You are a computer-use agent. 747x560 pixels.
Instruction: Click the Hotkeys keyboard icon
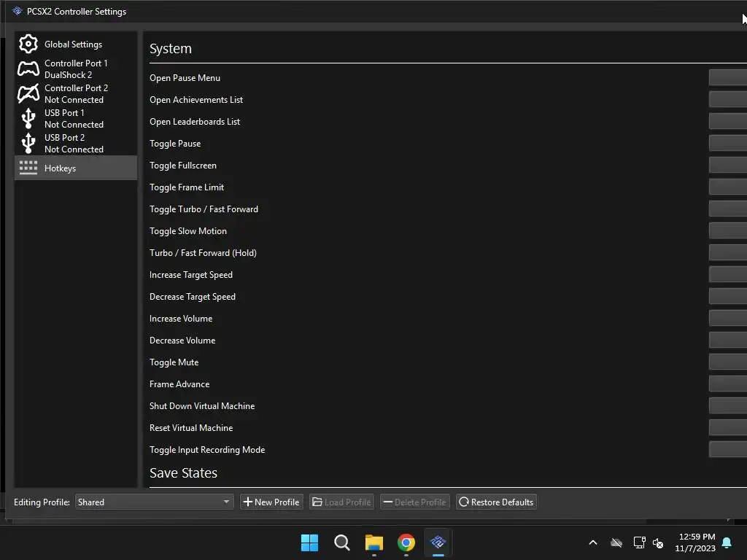[28, 168]
